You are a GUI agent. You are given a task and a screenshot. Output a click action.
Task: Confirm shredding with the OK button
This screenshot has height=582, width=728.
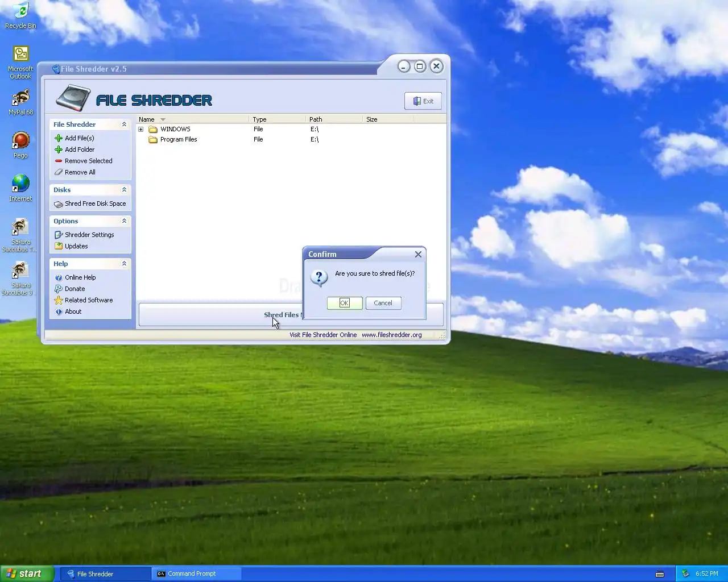click(x=345, y=303)
